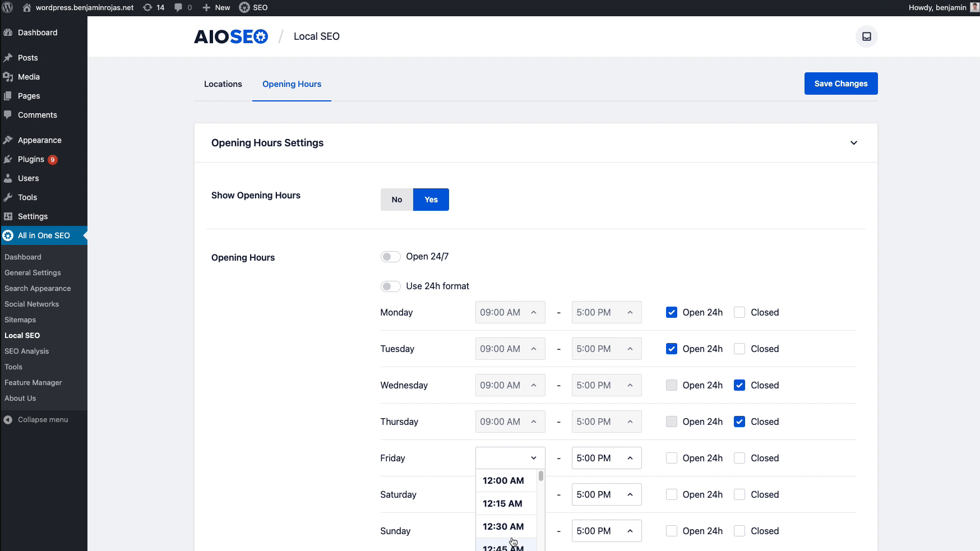Screen dimensions: 980x551
Task: Collapse the Opening Hours Settings section
Action: point(853,143)
